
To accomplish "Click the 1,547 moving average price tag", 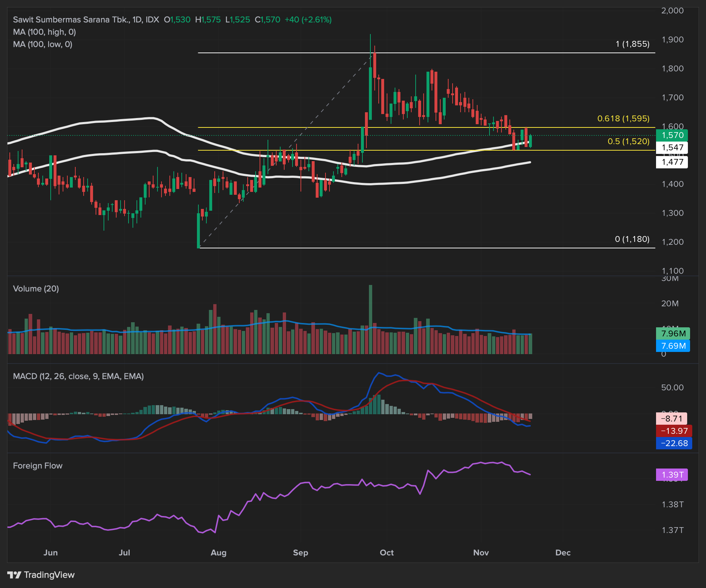I will point(672,148).
